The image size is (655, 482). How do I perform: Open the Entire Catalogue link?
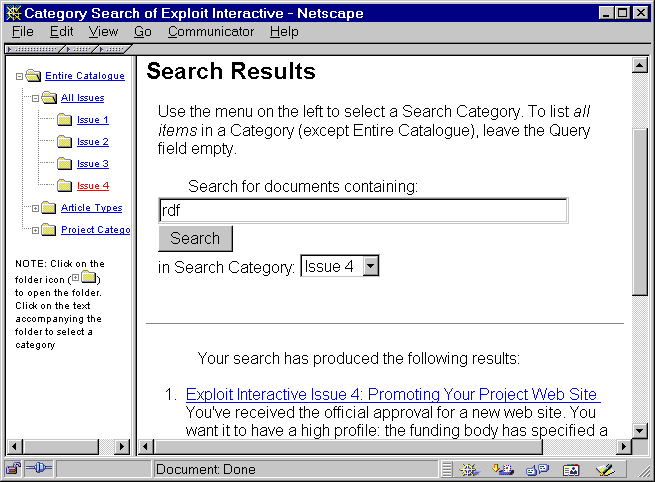(85, 76)
